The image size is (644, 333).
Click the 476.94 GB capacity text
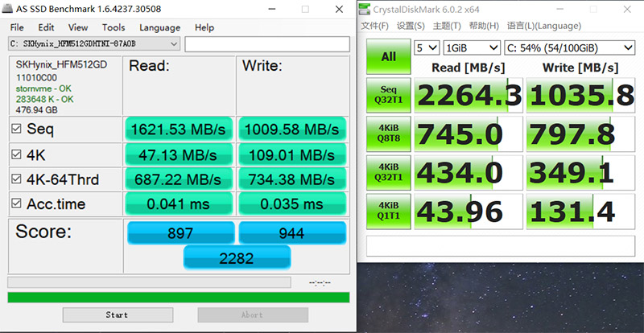(x=36, y=109)
